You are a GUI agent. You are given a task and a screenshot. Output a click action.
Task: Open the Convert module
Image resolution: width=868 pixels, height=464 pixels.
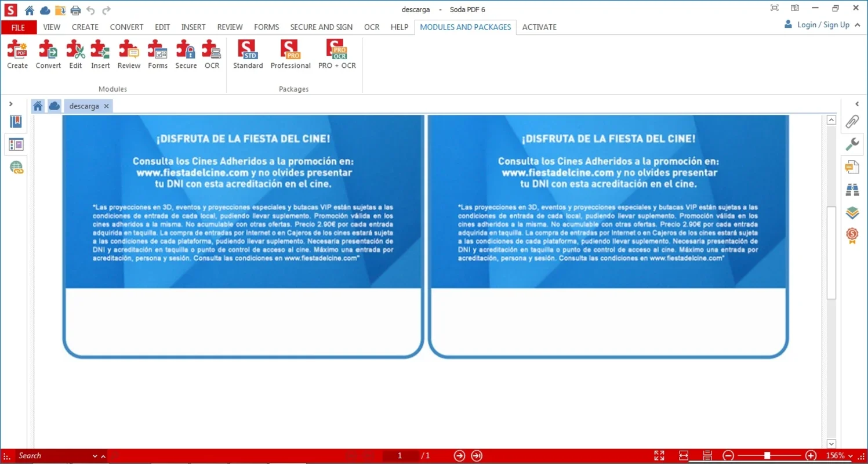pos(48,55)
